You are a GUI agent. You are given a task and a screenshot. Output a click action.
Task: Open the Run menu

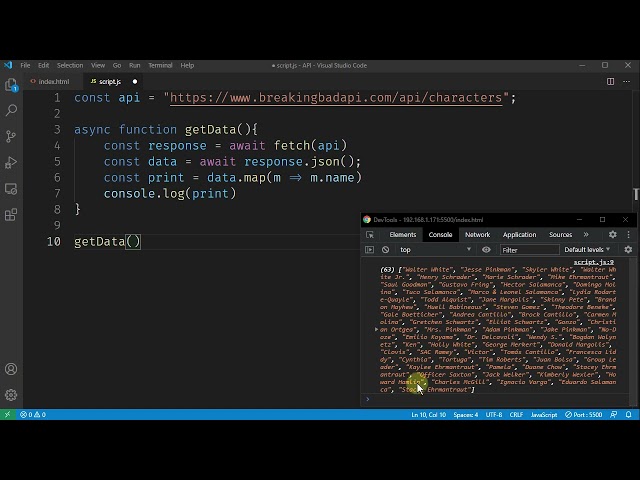134,65
